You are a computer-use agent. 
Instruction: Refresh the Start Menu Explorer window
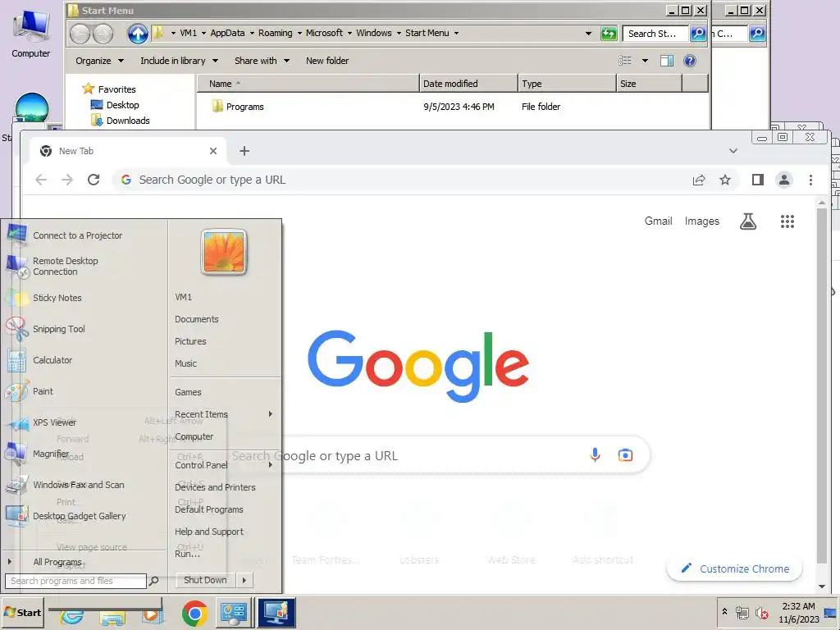tap(609, 33)
